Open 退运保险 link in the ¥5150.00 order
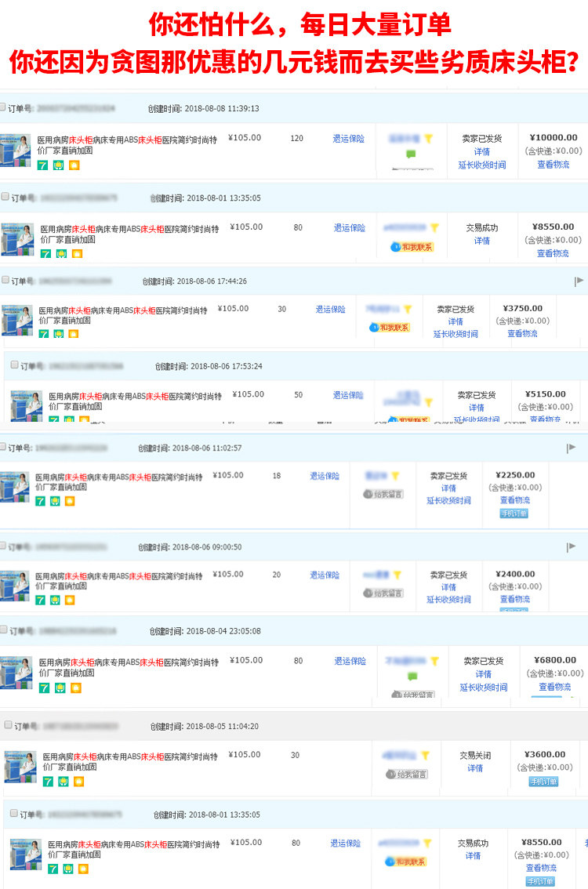 click(348, 395)
